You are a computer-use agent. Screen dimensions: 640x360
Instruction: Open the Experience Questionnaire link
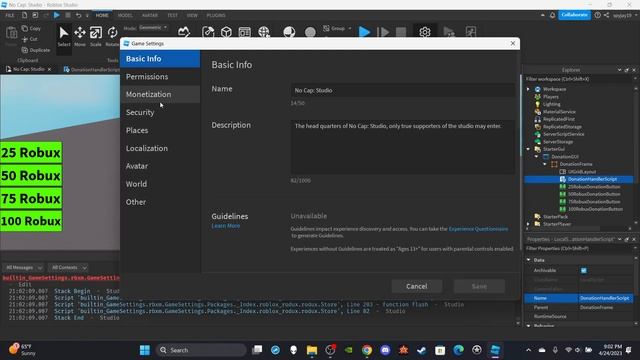478,229
